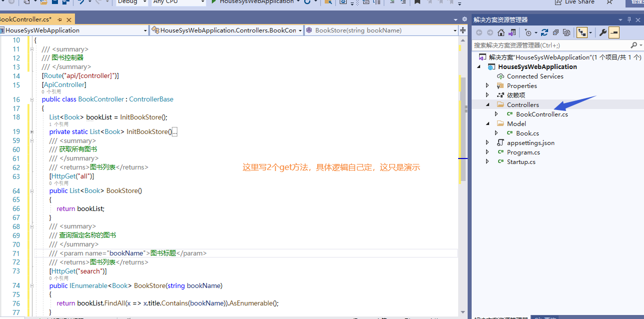Screen dimensions: 644x319
Task: Expand the Properties node
Action: tap(488, 86)
